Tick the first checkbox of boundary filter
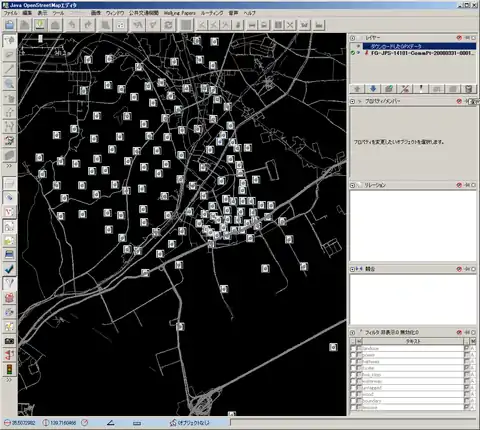Screen dimensions: 480x430 pyautogui.click(x=353, y=401)
